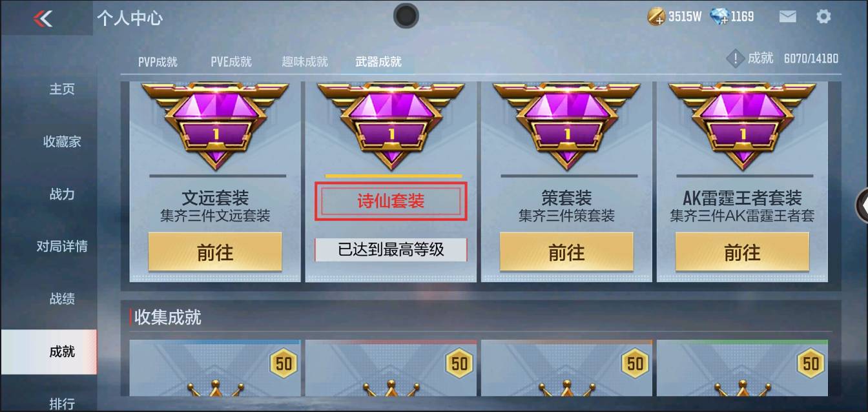Viewport: 868px width, 412px height.
Task: Select the 武器成就 tab
Action: pyautogui.click(x=378, y=62)
